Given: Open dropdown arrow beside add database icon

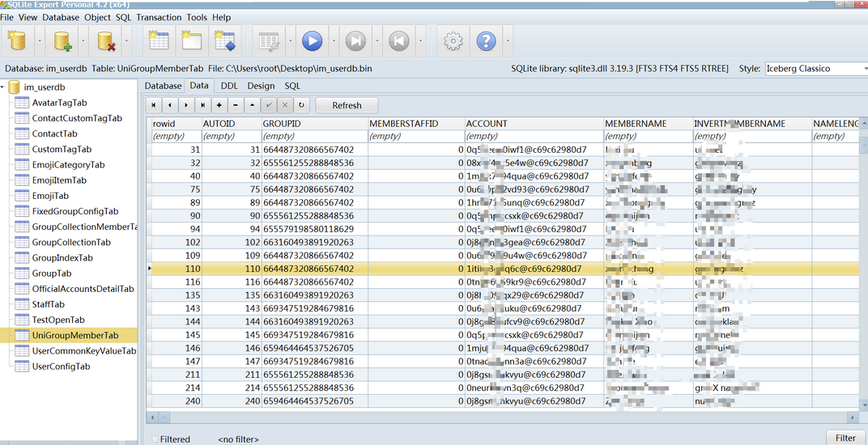Looking at the screenshot, I should tap(83, 41).
